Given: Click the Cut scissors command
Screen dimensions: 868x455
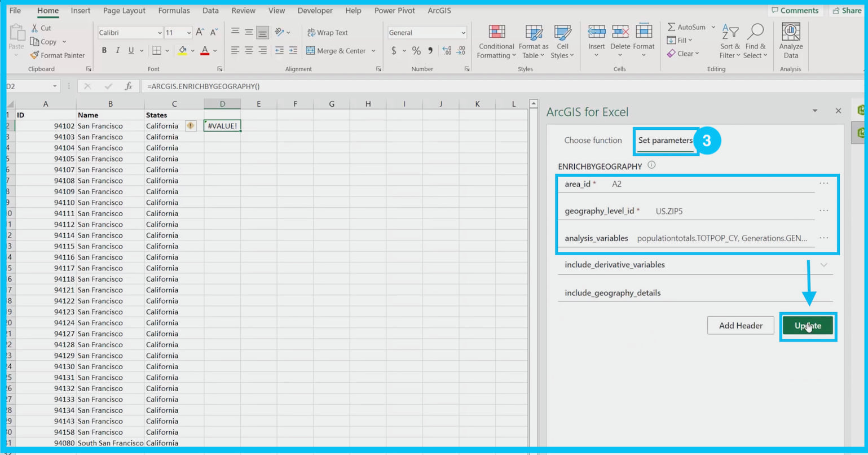Looking at the screenshot, I should (41, 28).
